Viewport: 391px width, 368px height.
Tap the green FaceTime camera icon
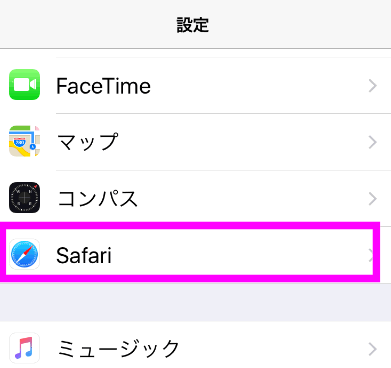click(x=24, y=85)
